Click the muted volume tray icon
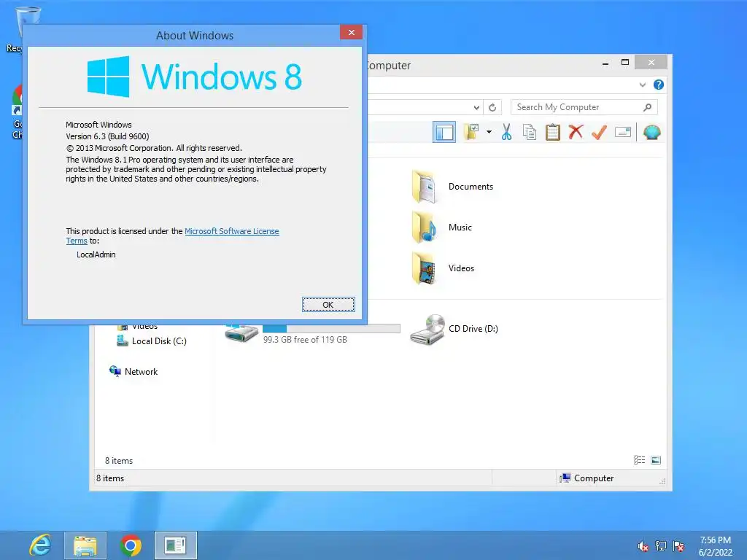This screenshot has width=747, height=560. 643,546
